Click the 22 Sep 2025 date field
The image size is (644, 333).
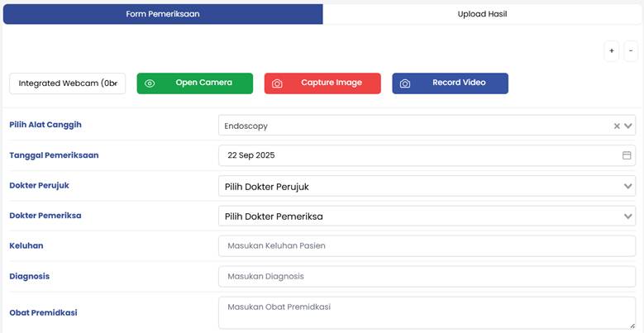pos(413,155)
